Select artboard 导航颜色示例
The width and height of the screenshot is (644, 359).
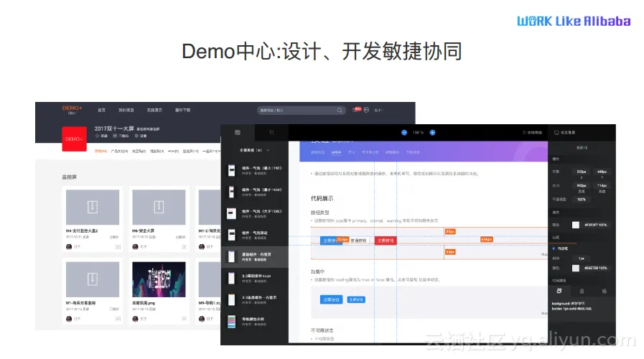point(255,321)
